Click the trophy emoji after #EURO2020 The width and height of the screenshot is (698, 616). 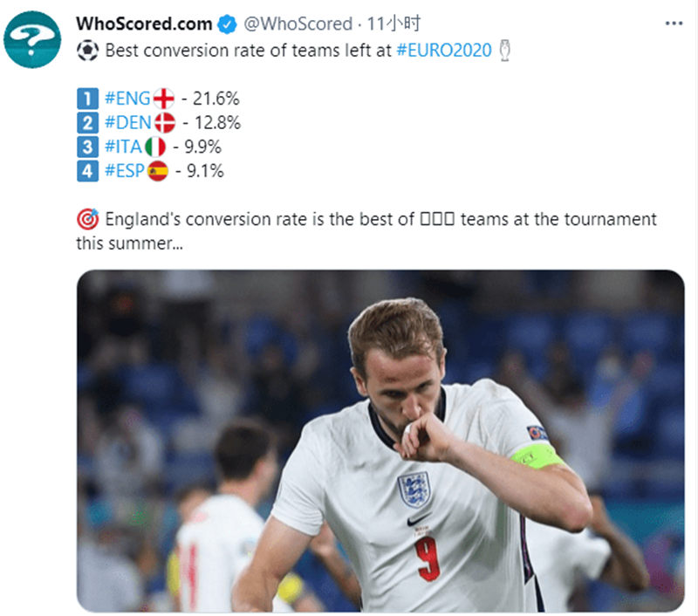[x=508, y=51]
